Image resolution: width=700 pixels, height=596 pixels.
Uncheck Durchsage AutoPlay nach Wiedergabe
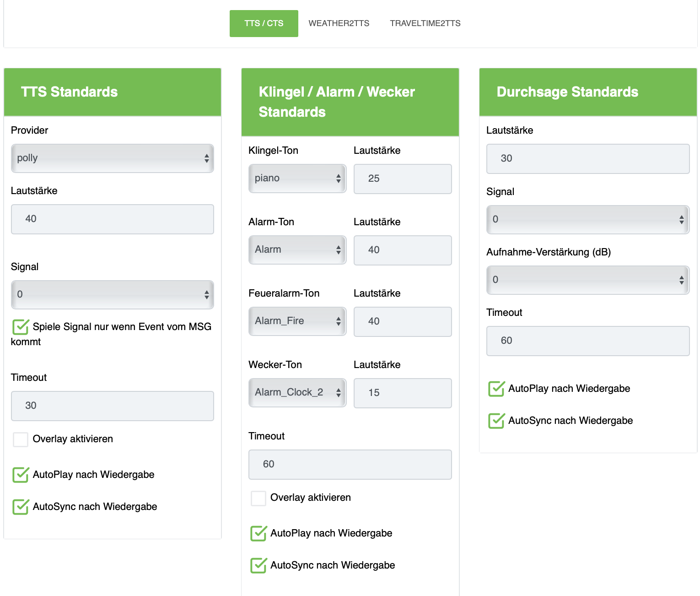click(496, 389)
